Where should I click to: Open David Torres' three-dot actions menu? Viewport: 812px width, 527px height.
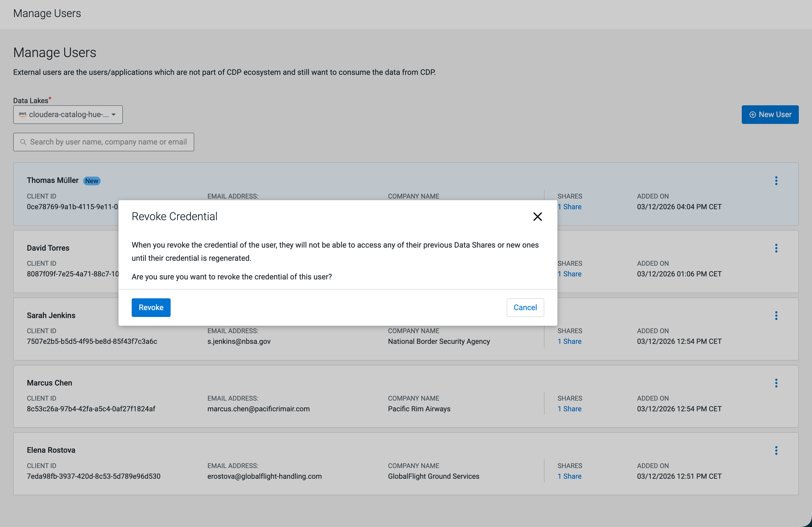[x=776, y=248]
